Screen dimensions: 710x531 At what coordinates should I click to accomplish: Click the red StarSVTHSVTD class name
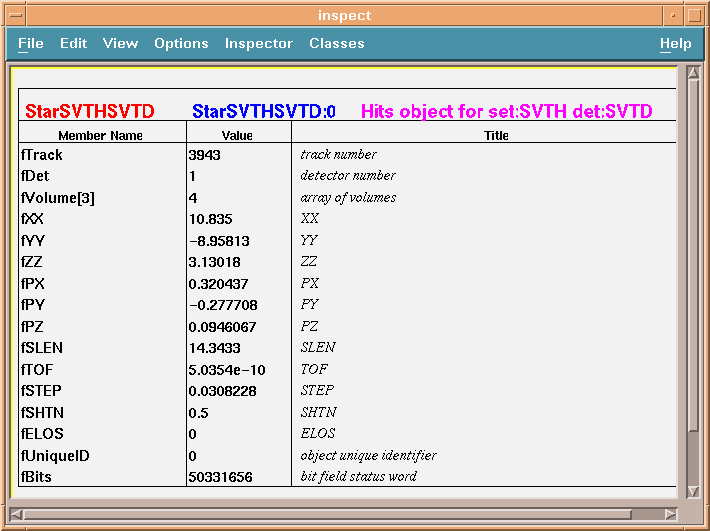tap(89, 112)
